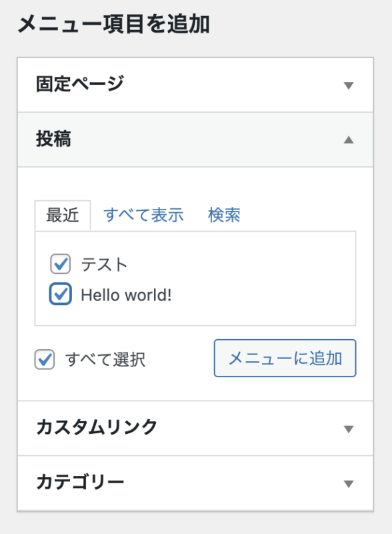The height and width of the screenshot is (534, 392).
Task: Open the 検索 tab
Action: (x=224, y=215)
